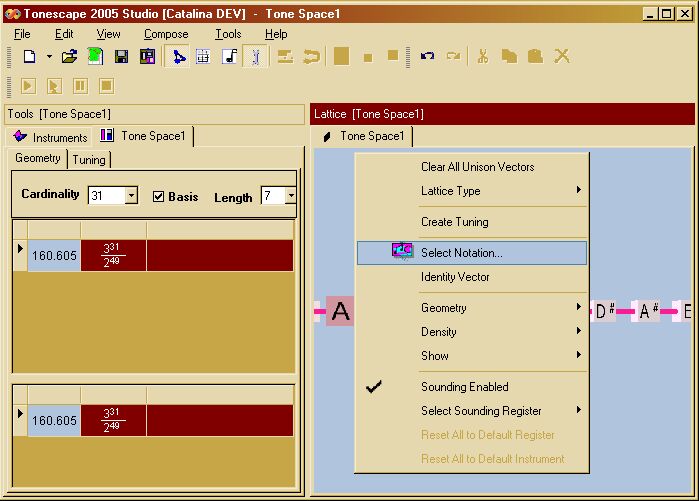The width and height of the screenshot is (699, 501).
Task: Open the Compose menu
Action: click(x=166, y=34)
